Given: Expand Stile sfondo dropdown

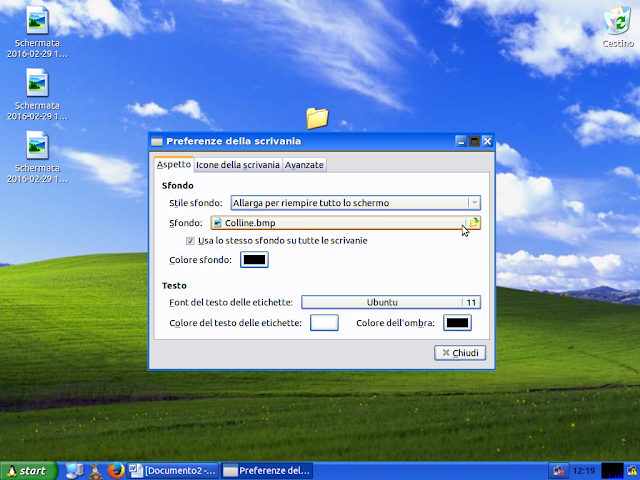Looking at the screenshot, I should pyautogui.click(x=356, y=203).
